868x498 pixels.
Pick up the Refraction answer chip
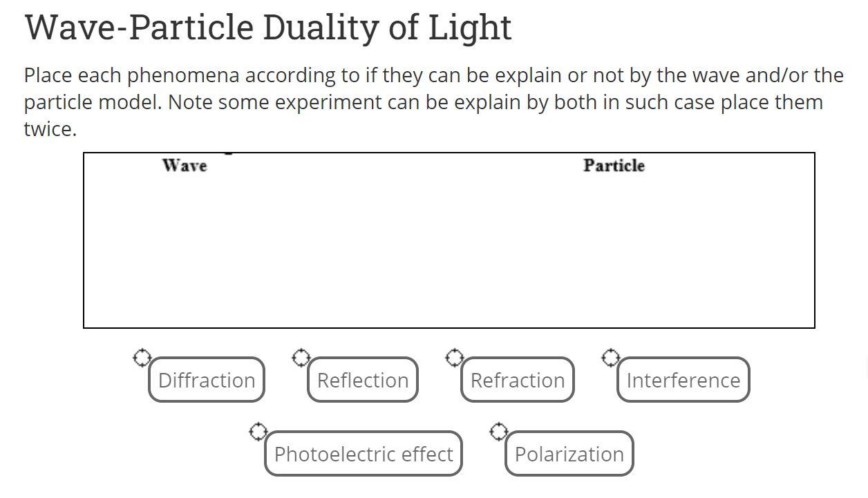517,379
